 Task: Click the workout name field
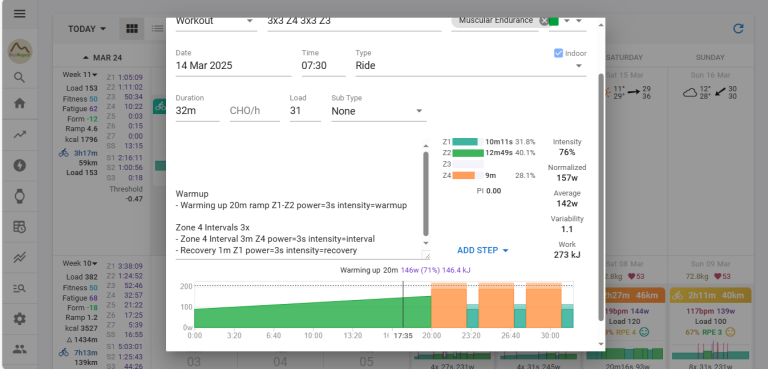click(354, 22)
